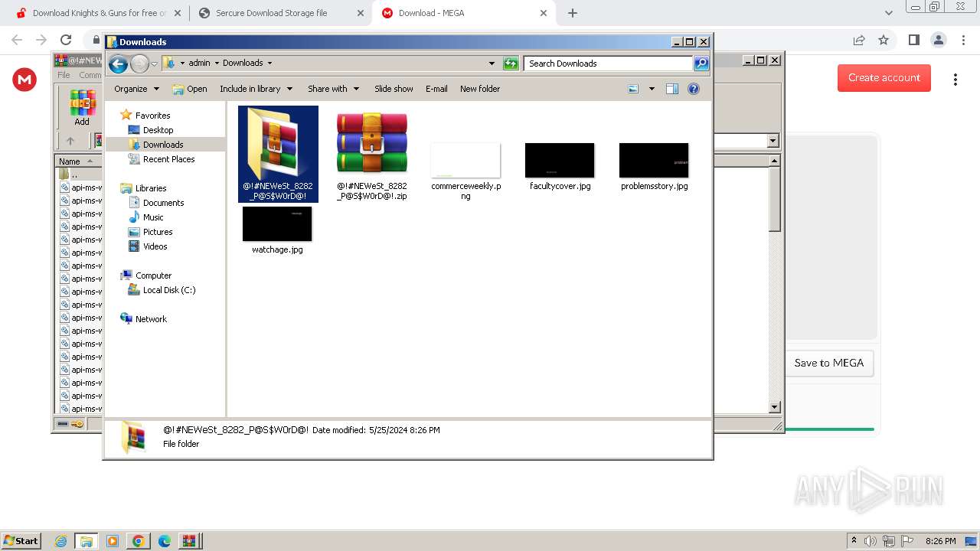980x551 pixels.
Task: Open the Organize menu
Action: pyautogui.click(x=136, y=89)
